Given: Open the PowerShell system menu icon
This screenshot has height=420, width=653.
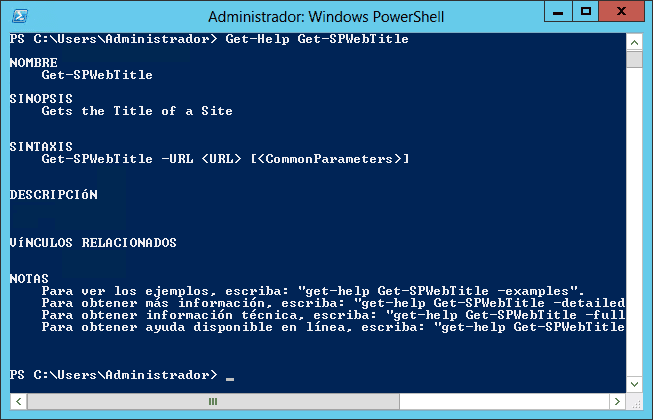Looking at the screenshot, I should point(20,17).
